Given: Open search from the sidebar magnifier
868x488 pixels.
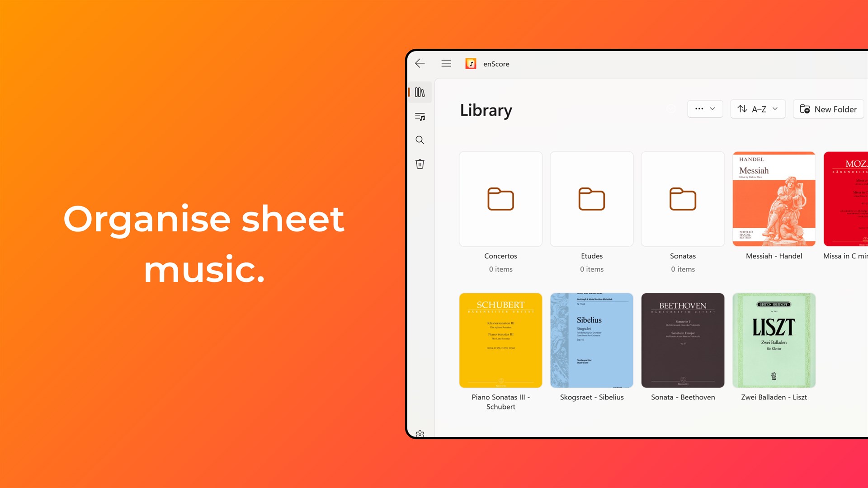Looking at the screenshot, I should (420, 140).
